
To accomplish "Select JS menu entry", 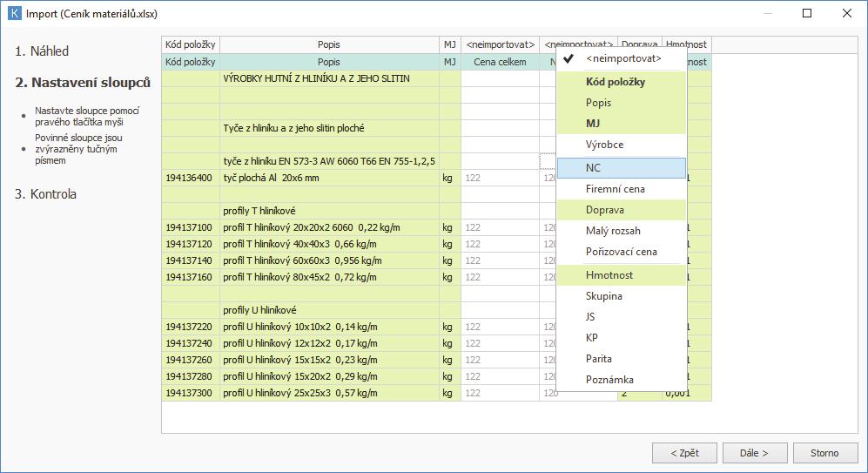I will point(621,317).
